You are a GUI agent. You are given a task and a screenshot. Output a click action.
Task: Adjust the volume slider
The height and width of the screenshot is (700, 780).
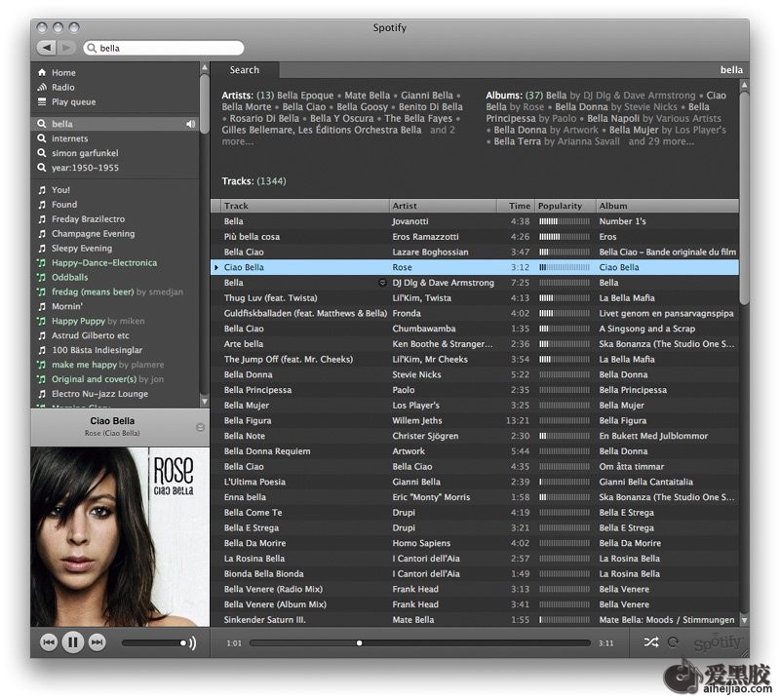click(155, 642)
